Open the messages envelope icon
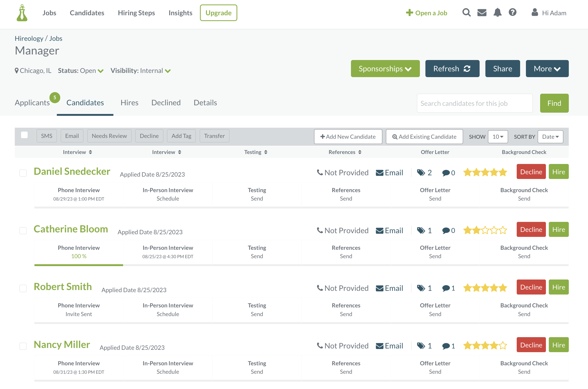 (x=482, y=12)
